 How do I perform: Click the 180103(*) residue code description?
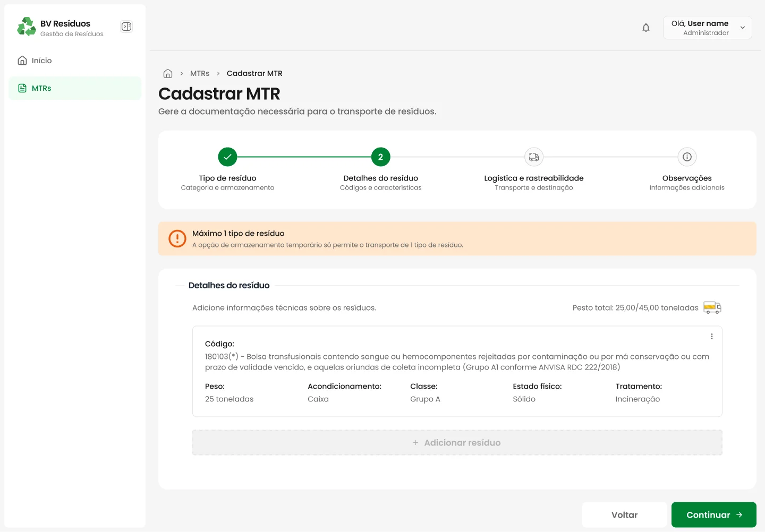click(x=457, y=362)
